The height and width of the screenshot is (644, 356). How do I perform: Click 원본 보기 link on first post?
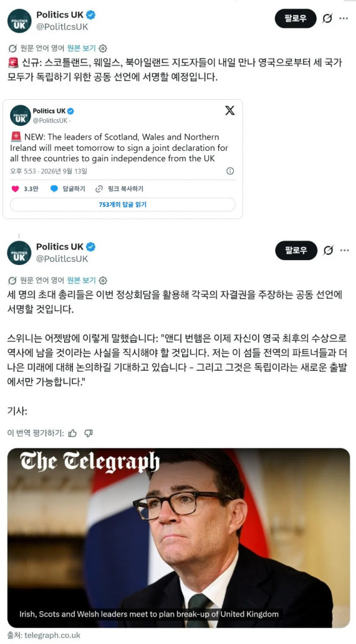(x=81, y=49)
